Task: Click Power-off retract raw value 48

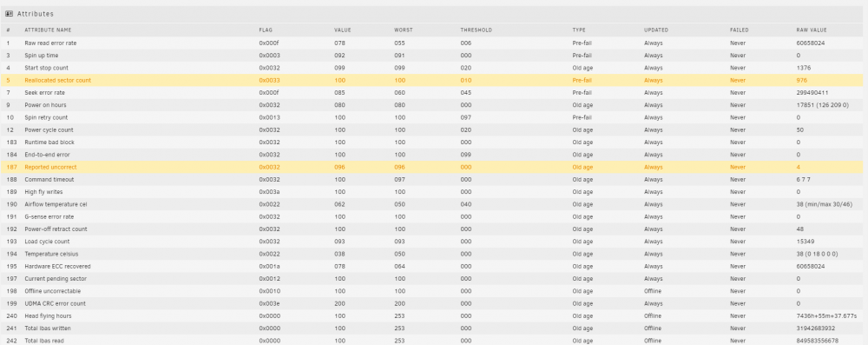Action: coord(799,229)
